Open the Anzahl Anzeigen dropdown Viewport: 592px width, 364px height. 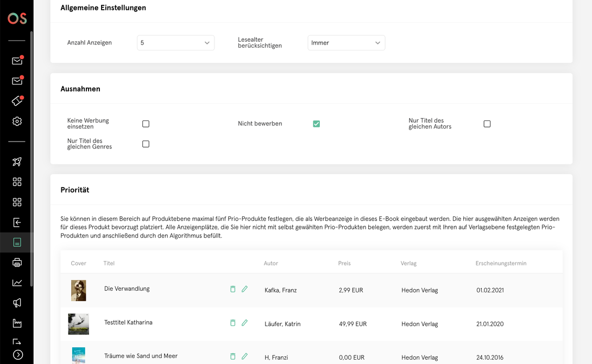(x=175, y=43)
